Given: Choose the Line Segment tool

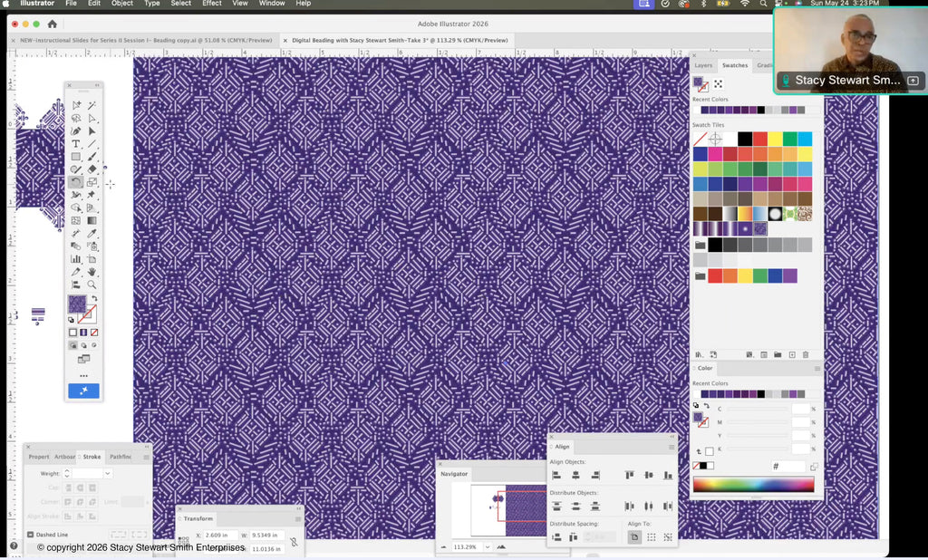Looking at the screenshot, I should click(x=92, y=144).
